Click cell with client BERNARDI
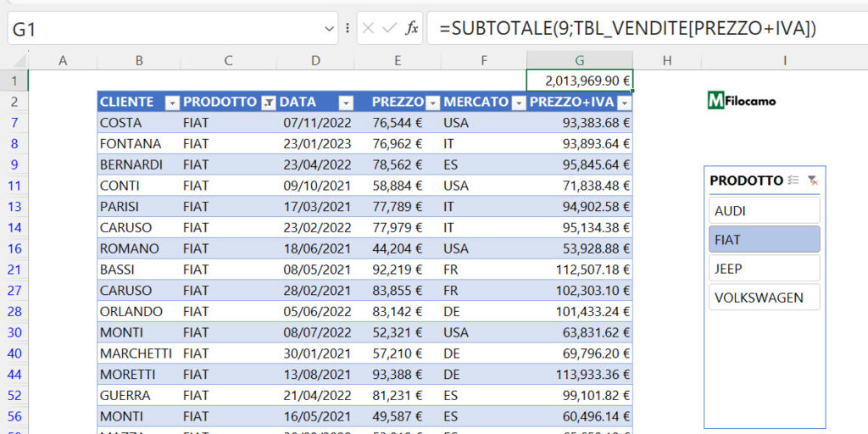This screenshot has width=868, height=434. click(139, 165)
